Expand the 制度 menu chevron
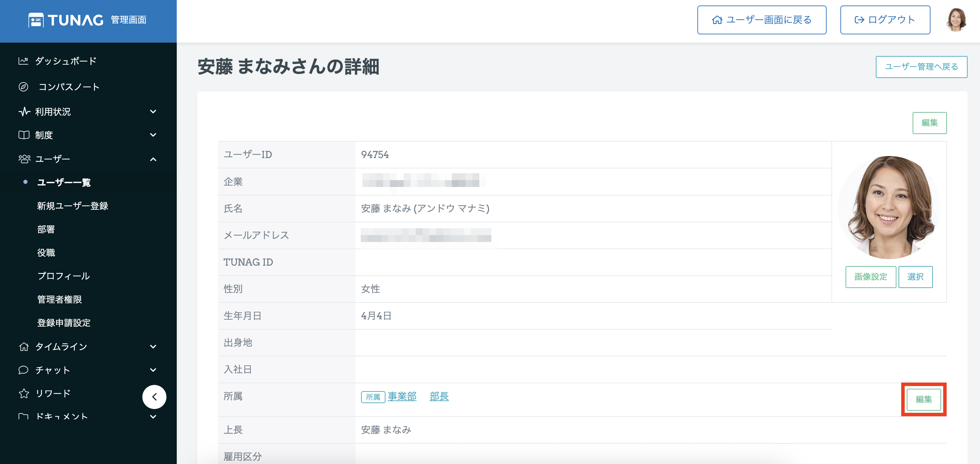The image size is (980, 464). tap(153, 135)
